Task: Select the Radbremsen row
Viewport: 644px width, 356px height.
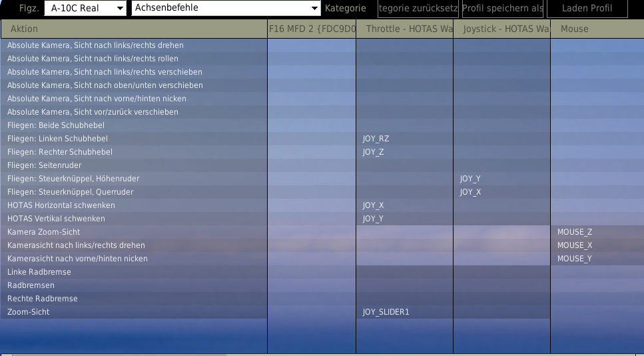Action: pyautogui.click(x=134, y=285)
